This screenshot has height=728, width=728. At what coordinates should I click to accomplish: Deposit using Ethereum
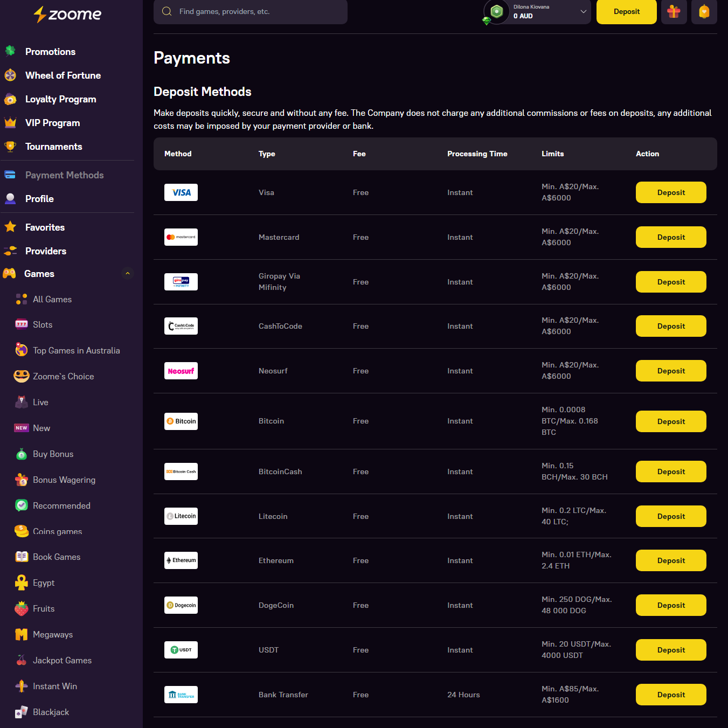tap(671, 560)
